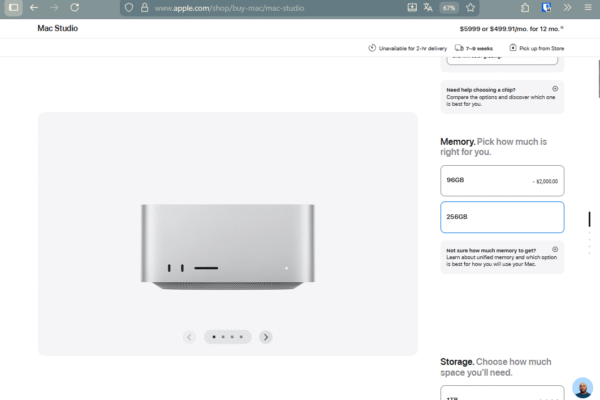Screen dimensions: 600x400
Task: Go forward with the forward arrow
Action: tap(54, 7)
